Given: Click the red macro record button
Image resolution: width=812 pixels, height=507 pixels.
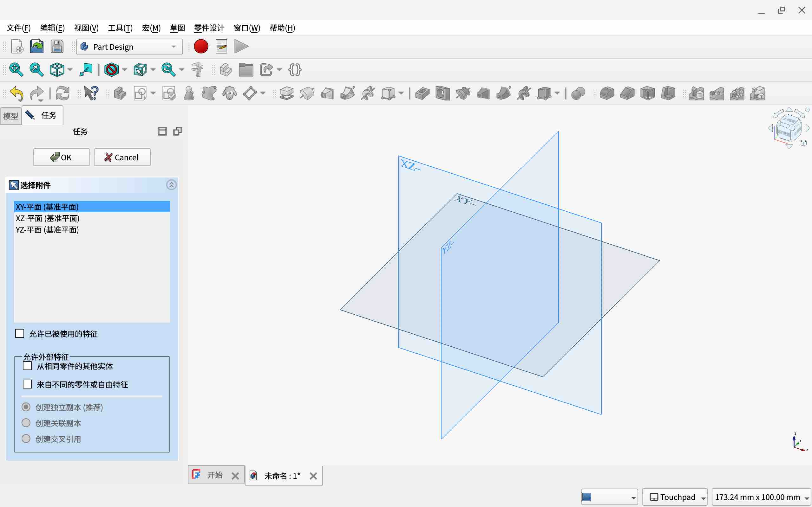Looking at the screenshot, I should pyautogui.click(x=201, y=47).
